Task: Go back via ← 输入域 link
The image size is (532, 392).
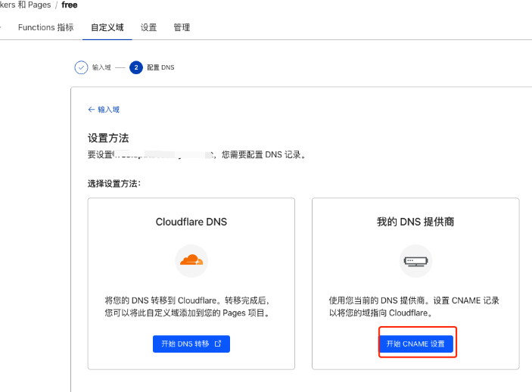Action: [104, 109]
